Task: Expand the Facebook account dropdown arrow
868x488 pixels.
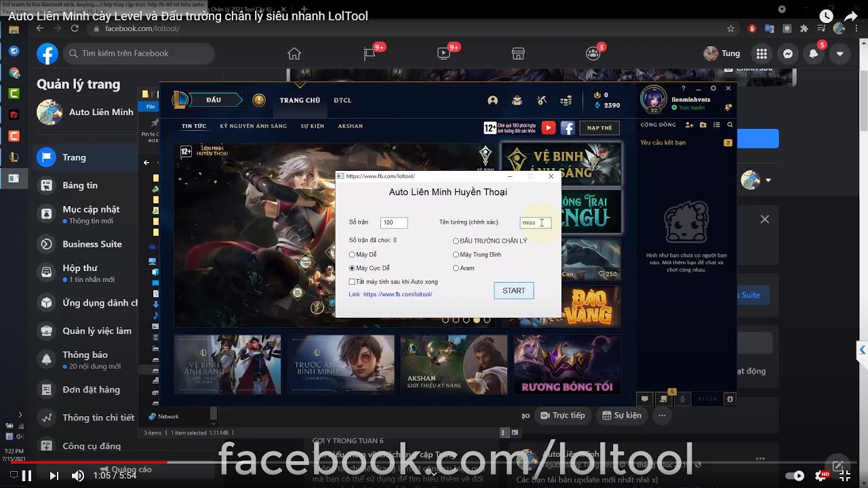Action: pyautogui.click(x=840, y=54)
